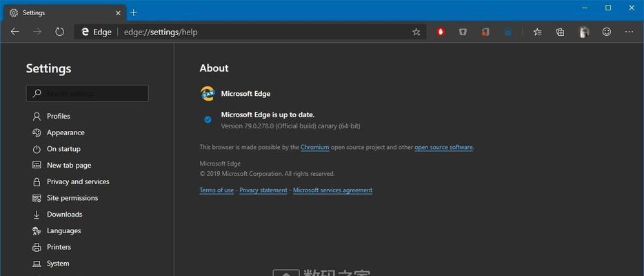The image size is (644, 276).
Task: Open the blue extension icon in toolbar
Action: 508,32
